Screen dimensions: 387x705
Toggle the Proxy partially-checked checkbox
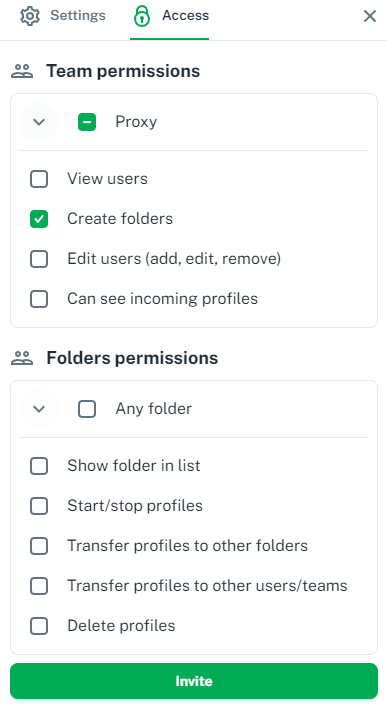click(87, 122)
